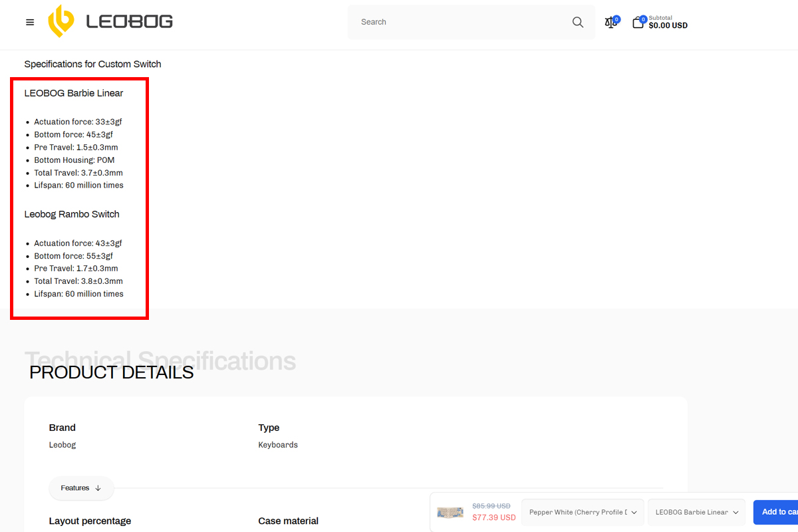798x532 pixels.
Task: Expand the Features section button
Action: [x=81, y=488]
